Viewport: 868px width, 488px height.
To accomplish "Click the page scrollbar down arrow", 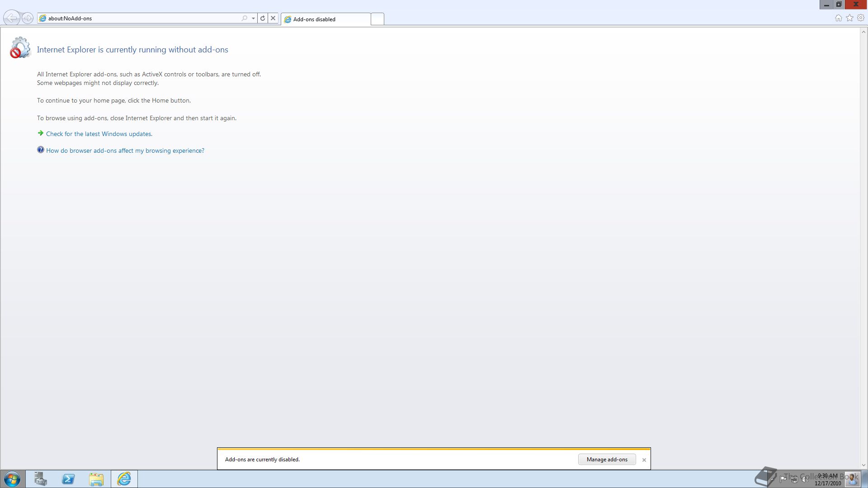I will 863,465.
